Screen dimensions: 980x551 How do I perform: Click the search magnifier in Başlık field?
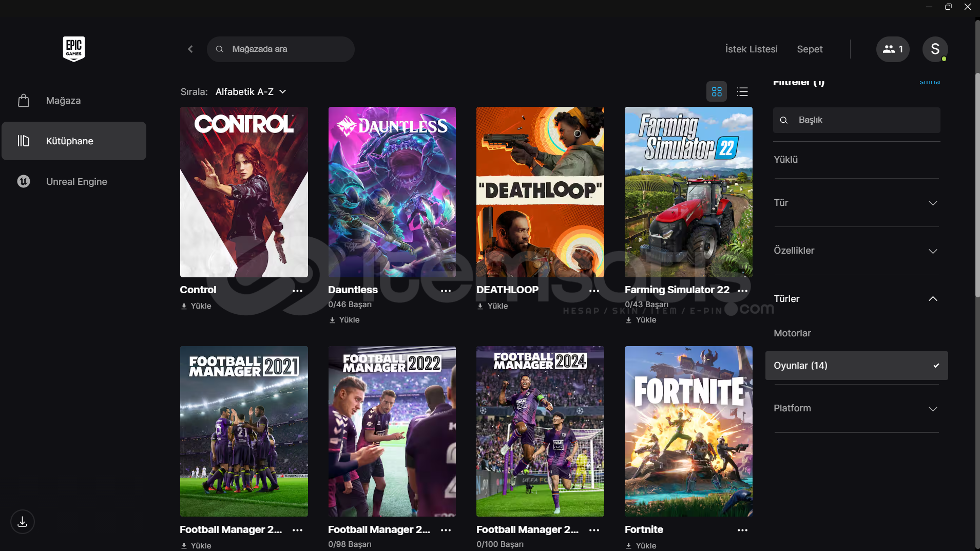(783, 120)
